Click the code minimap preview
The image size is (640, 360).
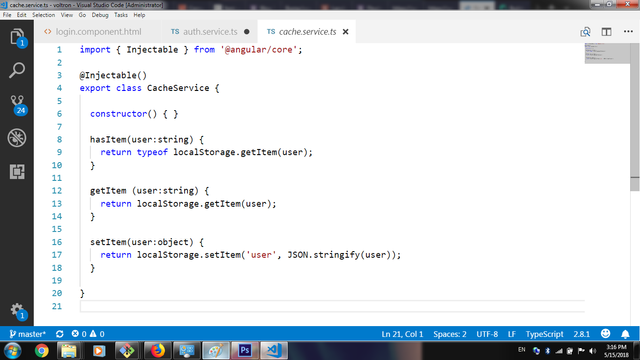(607, 53)
